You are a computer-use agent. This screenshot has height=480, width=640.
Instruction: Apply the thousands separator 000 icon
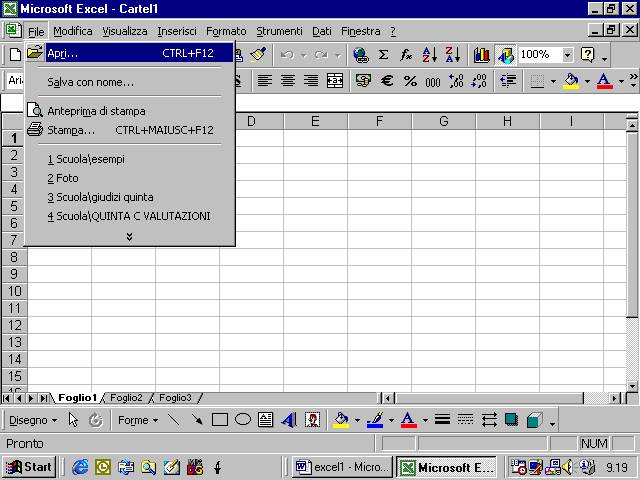coord(433,82)
